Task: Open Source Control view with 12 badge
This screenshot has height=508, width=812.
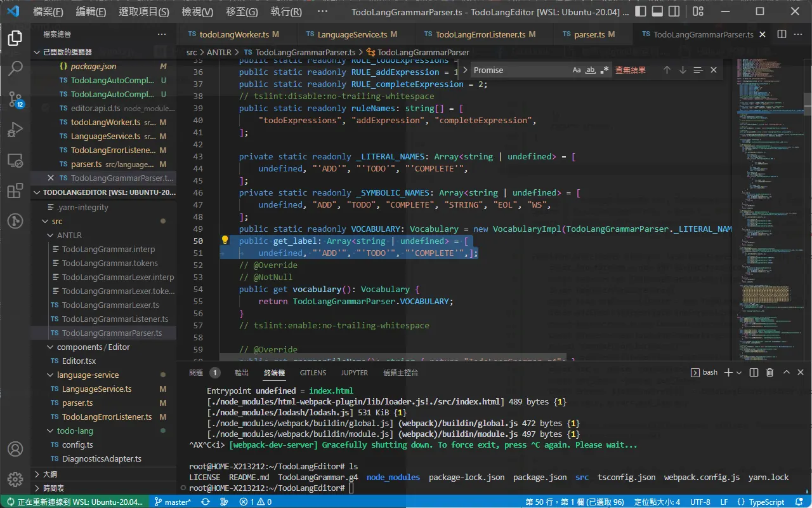Action: (15, 99)
